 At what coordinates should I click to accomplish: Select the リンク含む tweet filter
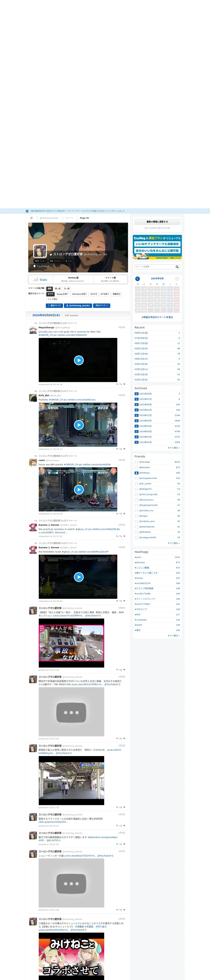53,299
